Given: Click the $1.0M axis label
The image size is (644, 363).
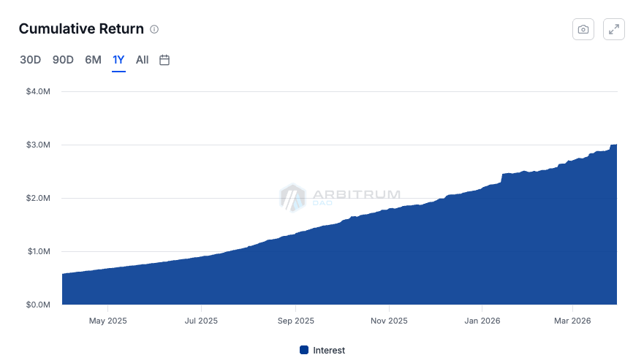Looking at the screenshot, I should (39, 251).
